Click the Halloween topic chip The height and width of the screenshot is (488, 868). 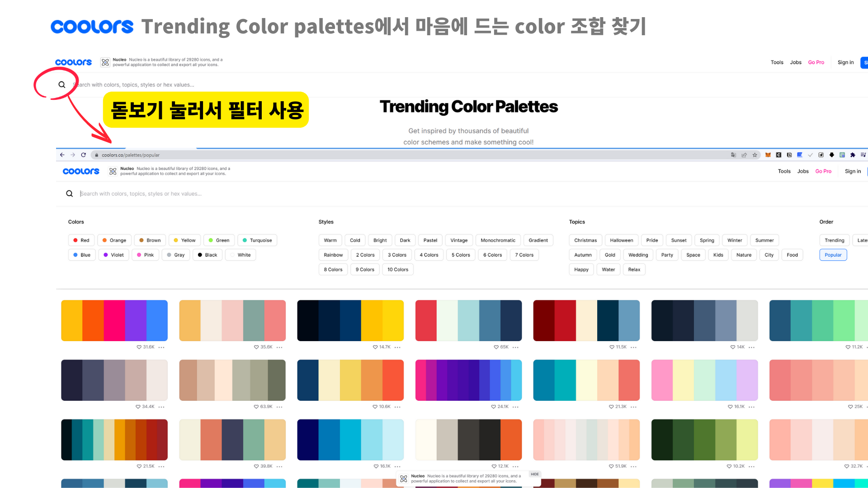tap(621, 240)
